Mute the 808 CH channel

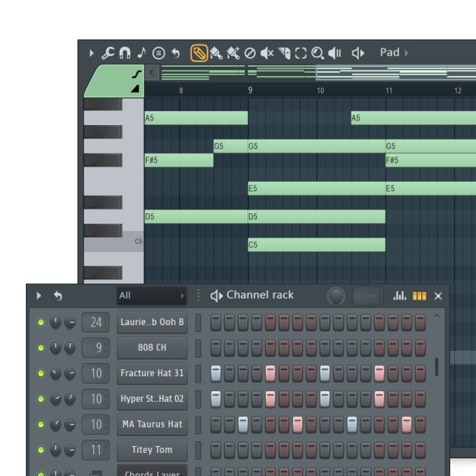point(41,348)
